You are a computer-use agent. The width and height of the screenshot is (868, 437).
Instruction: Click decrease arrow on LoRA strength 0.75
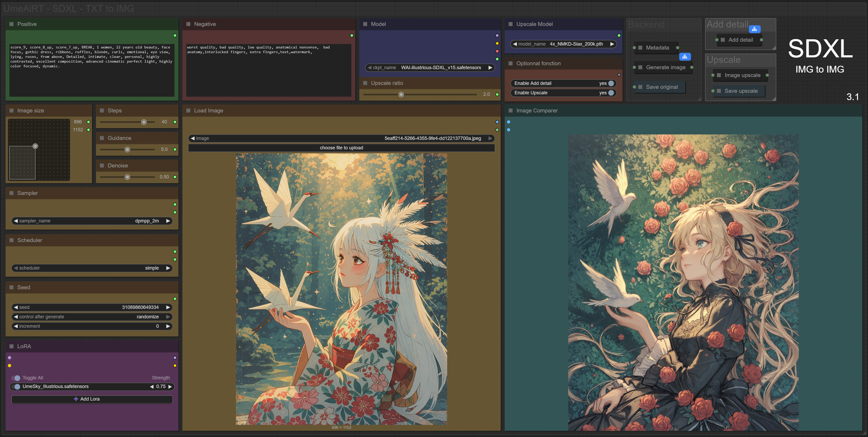tap(152, 386)
